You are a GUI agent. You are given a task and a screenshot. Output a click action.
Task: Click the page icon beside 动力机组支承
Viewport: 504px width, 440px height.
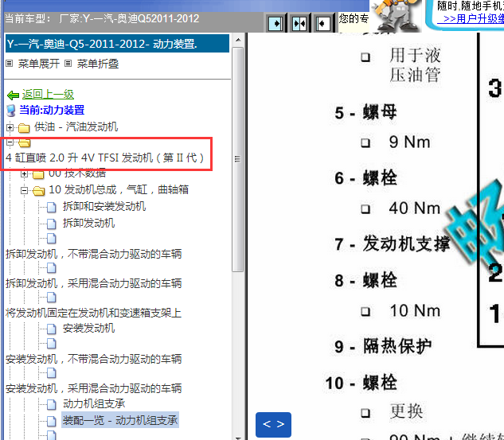click(52, 405)
